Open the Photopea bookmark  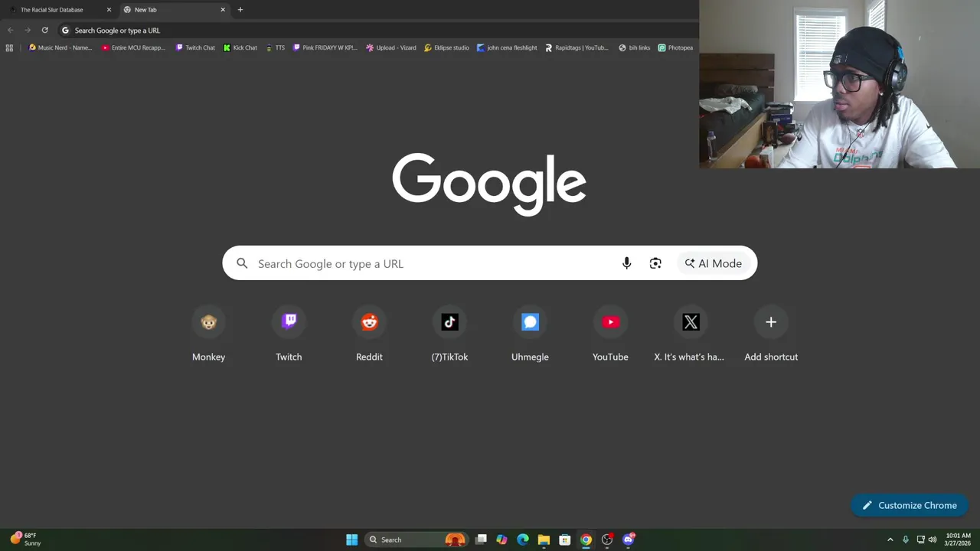click(675, 47)
